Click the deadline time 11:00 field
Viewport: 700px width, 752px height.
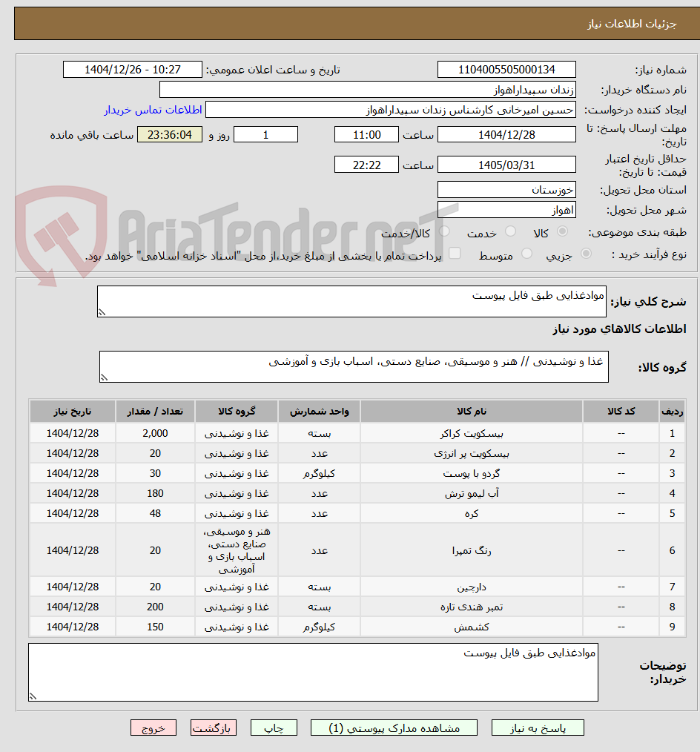tap(367, 135)
